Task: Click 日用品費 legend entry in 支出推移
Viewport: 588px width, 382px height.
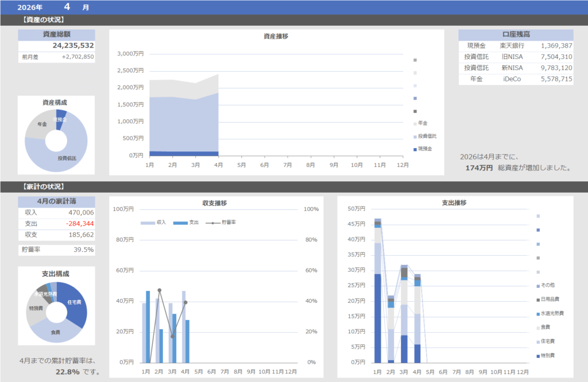Action: pyautogui.click(x=548, y=299)
